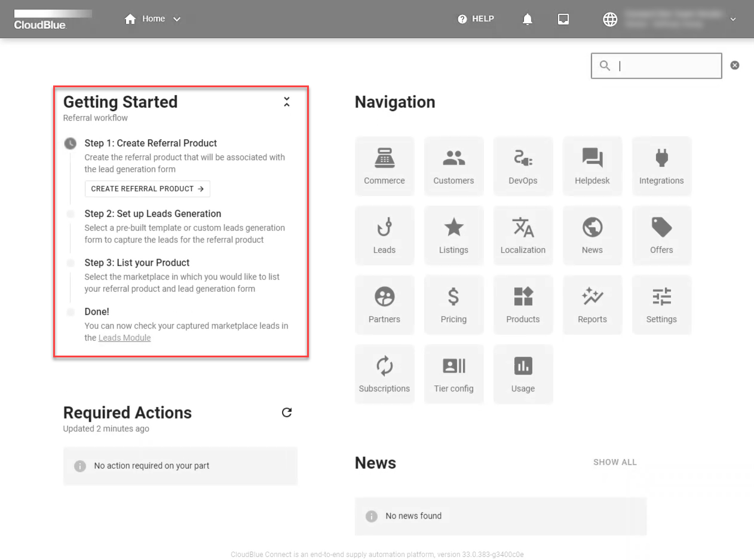This screenshot has width=754, height=560.
Task: Open the Usage module tile
Action: (523, 374)
